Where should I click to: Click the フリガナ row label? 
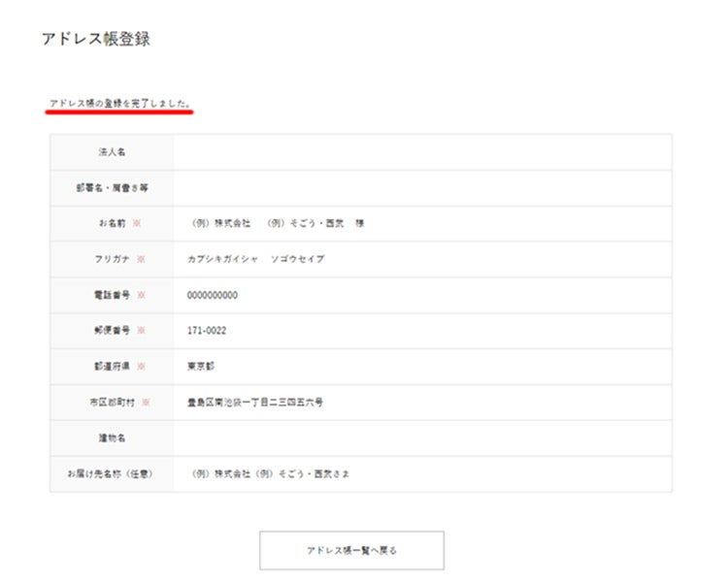[112, 259]
